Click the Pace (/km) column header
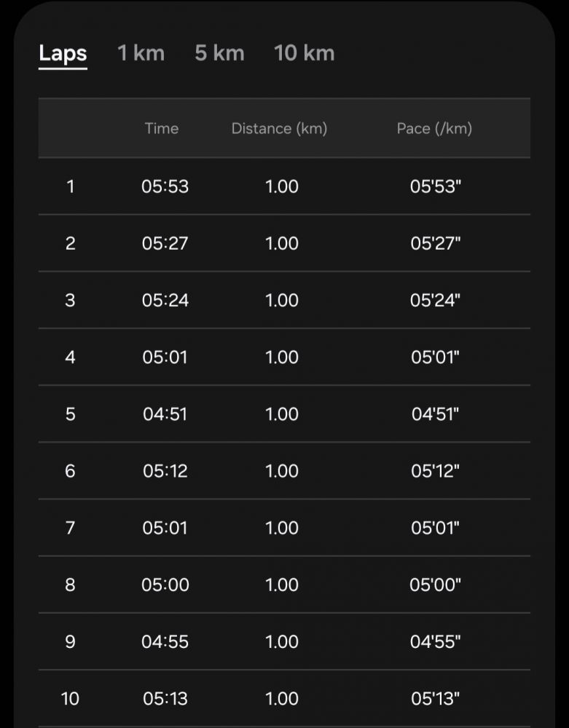 tap(434, 128)
